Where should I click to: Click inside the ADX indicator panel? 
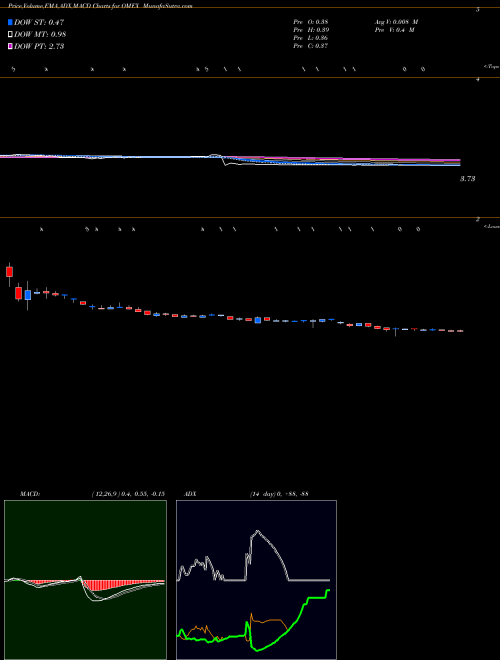click(x=256, y=580)
